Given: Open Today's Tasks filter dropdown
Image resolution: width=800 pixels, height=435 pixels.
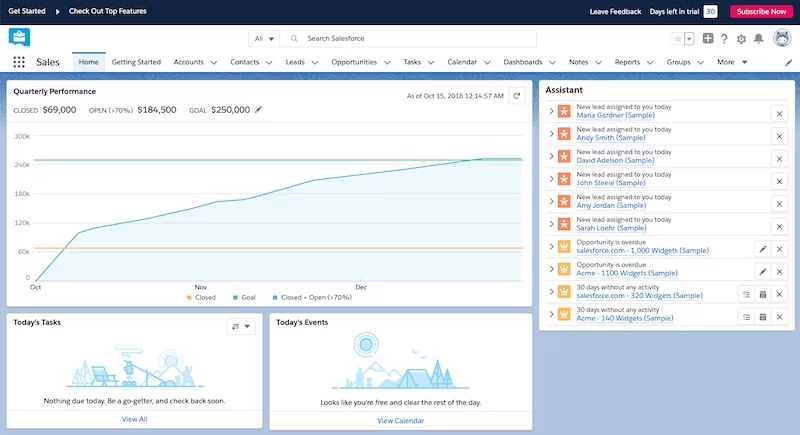Looking at the screenshot, I should tap(241, 326).
